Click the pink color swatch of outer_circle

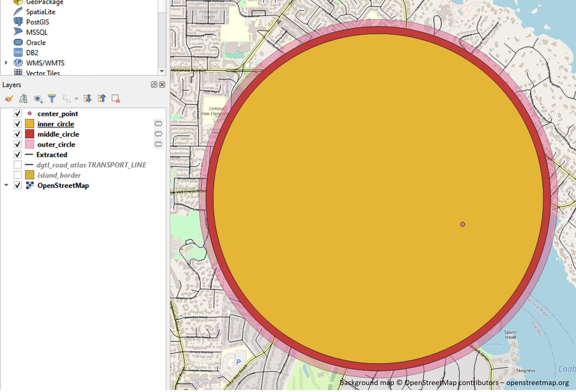click(x=30, y=144)
